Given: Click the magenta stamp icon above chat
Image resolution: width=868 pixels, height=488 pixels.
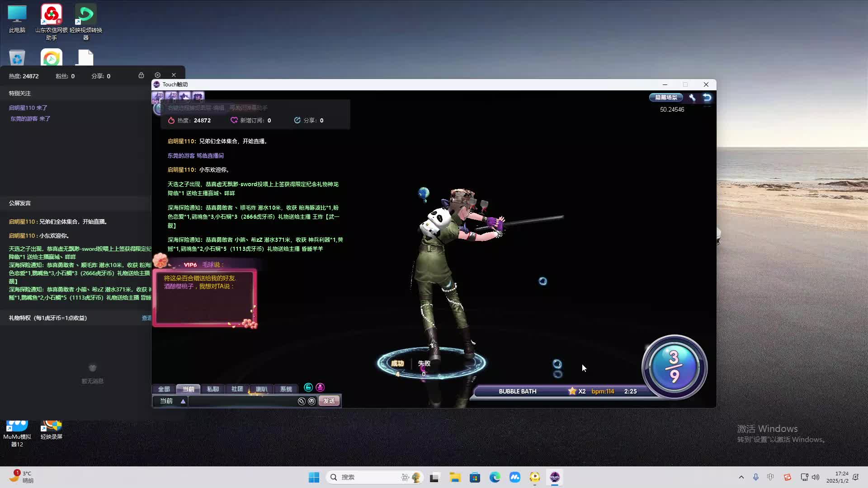Looking at the screenshot, I should (320, 387).
